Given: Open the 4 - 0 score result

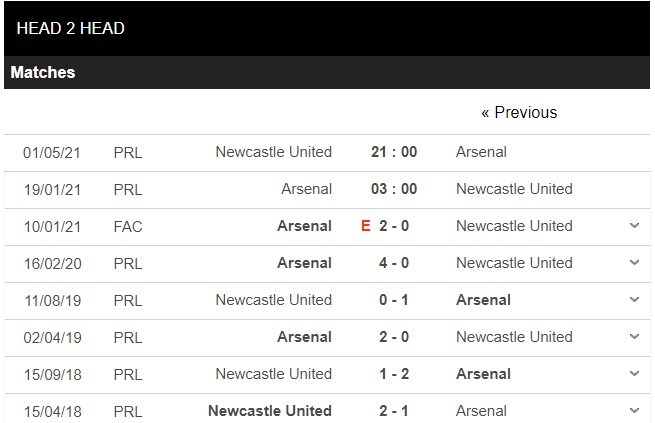Looking at the screenshot, I should tap(394, 263).
